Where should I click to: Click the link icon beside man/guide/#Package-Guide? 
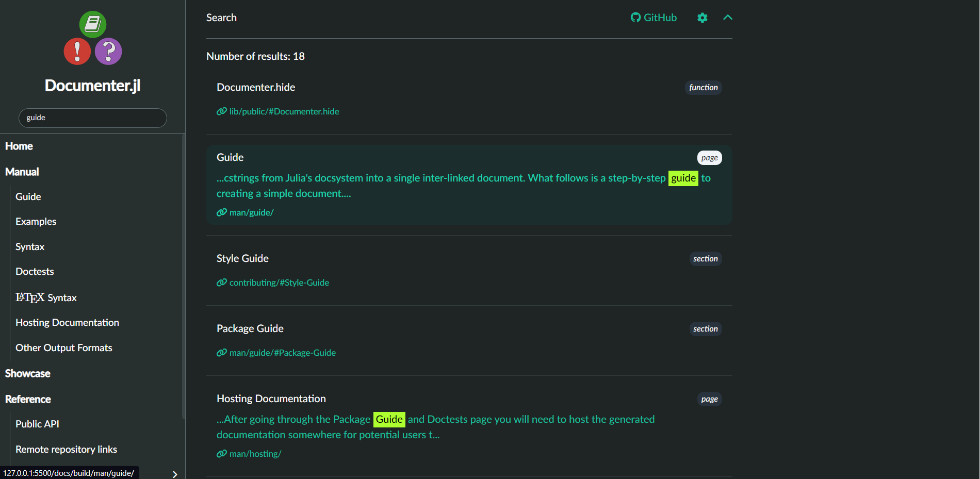222,353
